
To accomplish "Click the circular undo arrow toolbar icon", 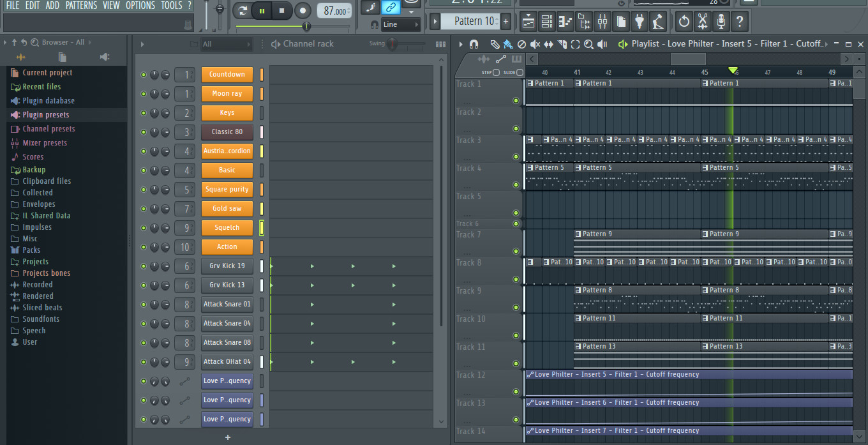I will tap(684, 21).
